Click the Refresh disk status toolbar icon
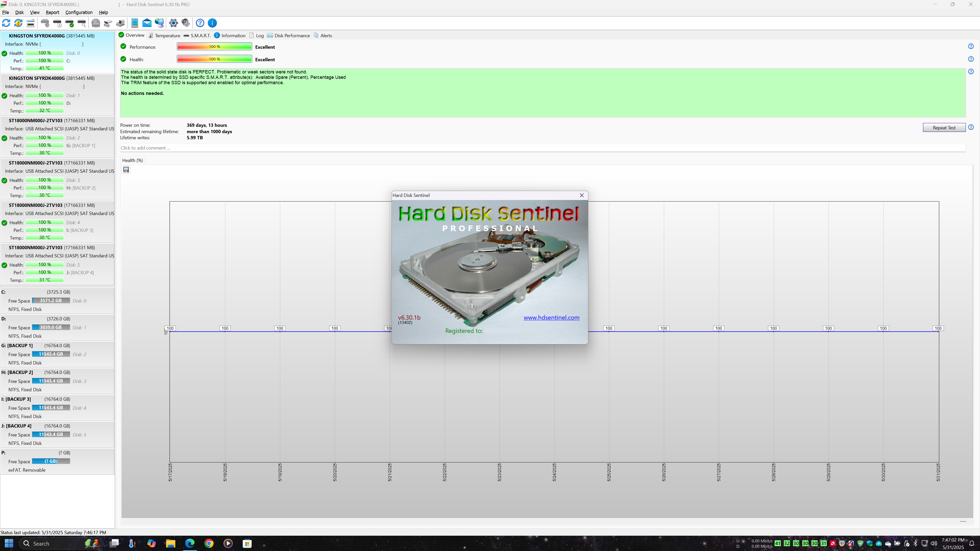Viewport: 980px width, 551px height. tap(6, 23)
